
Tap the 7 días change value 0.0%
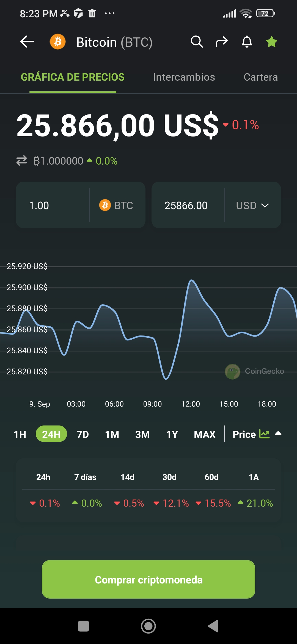pos(87,503)
